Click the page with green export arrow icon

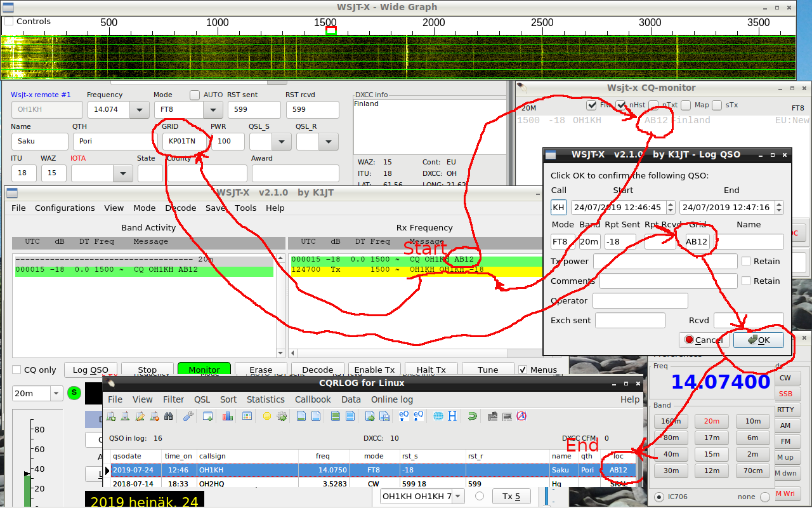tap(370, 416)
